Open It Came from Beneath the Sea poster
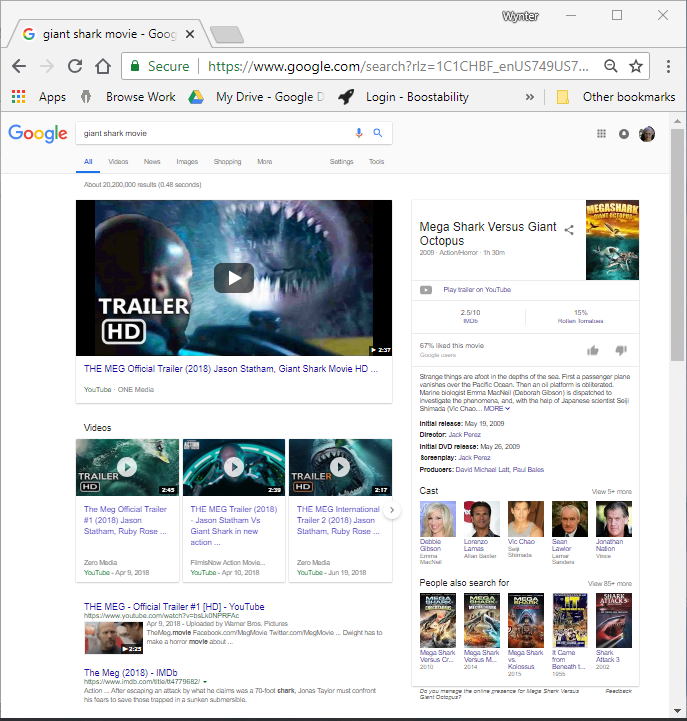The width and height of the screenshot is (687, 721). click(x=570, y=620)
